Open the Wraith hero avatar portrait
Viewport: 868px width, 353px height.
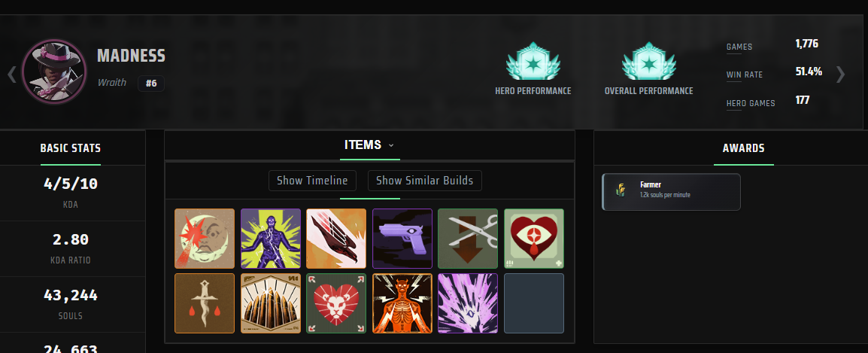pos(53,72)
